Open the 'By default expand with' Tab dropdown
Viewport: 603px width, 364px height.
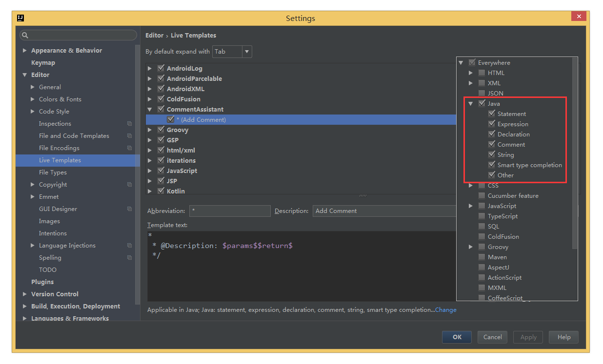coord(232,52)
